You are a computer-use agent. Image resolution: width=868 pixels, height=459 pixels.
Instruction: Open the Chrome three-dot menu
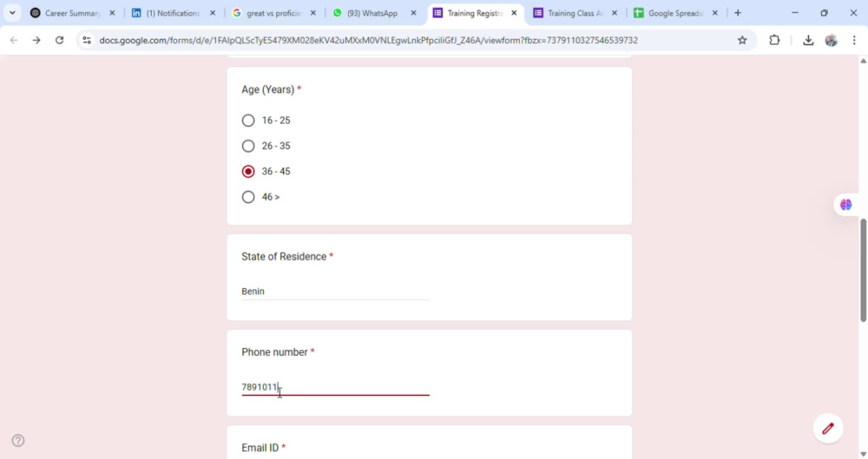[854, 40]
